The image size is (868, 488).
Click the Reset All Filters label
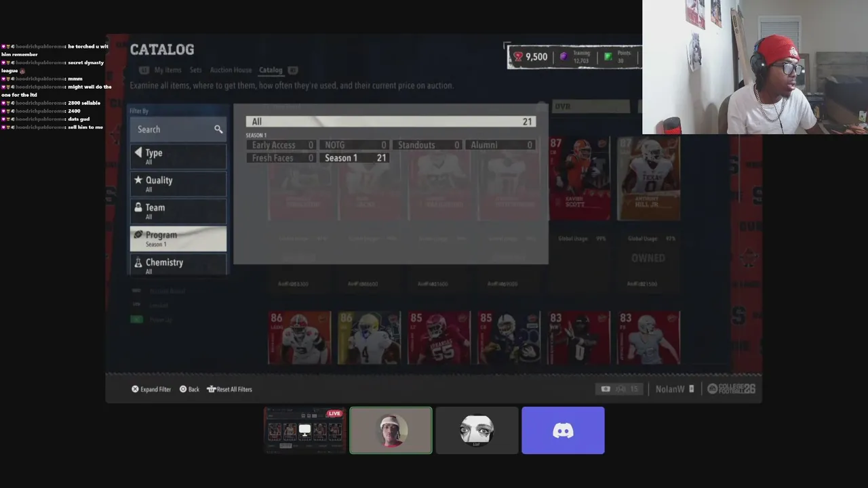point(234,389)
